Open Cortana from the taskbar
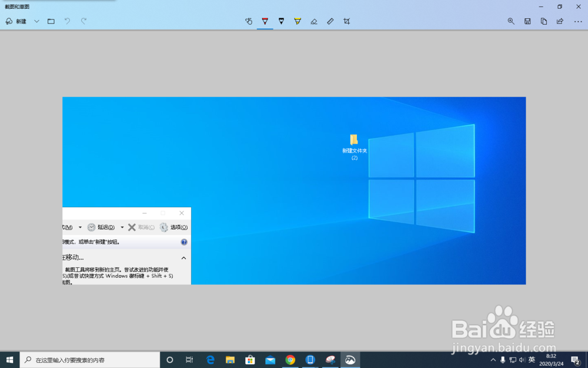Screen dimensions: 588x368 click(x=169, y=360)
